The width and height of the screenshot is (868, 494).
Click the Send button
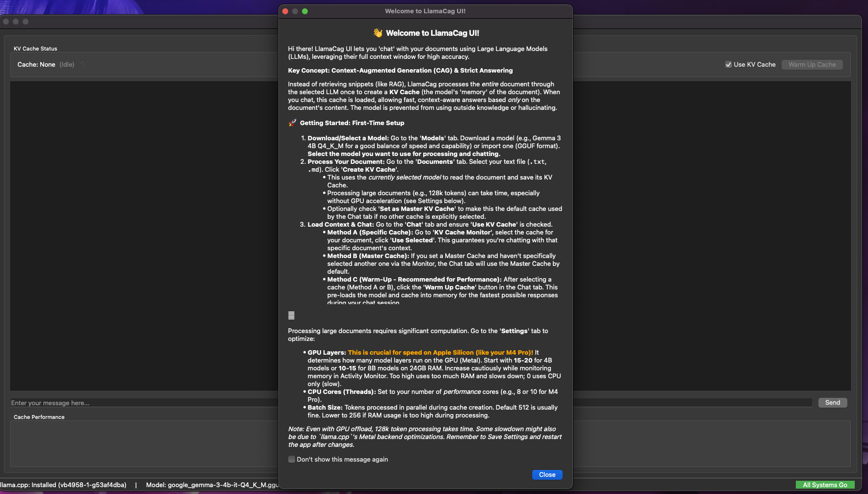point(832,402)
